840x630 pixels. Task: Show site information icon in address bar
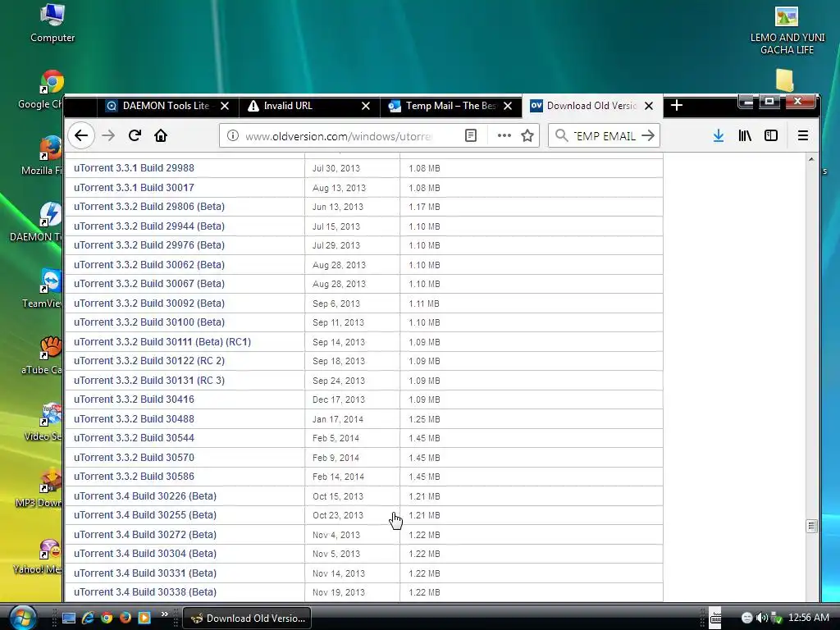tap(232, 135)
